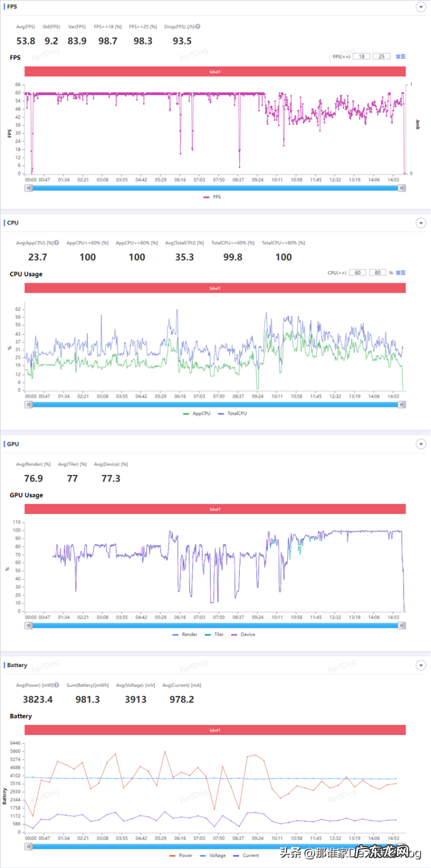
Task: Collapse the GPU section chevron
Action: click(x=421, y=444)
